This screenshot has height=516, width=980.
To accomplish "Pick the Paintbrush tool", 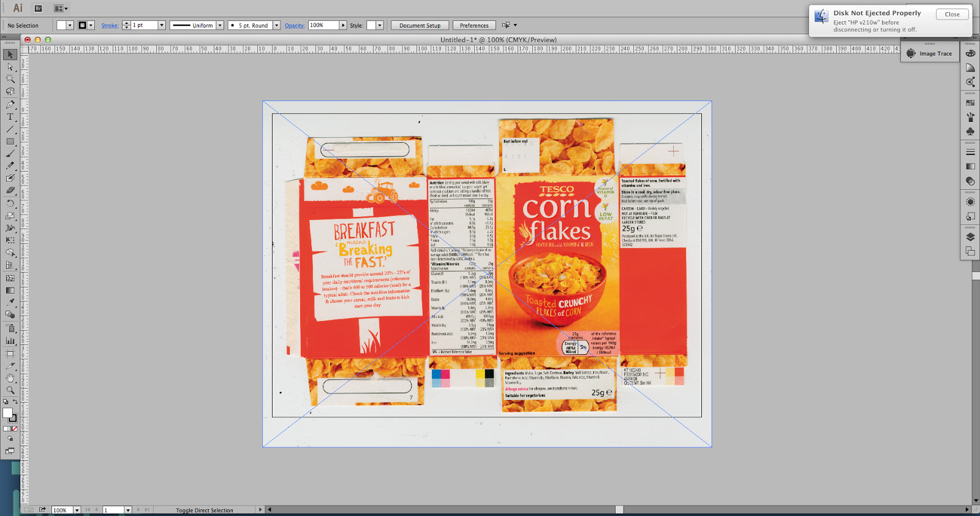I will (x=10, y=153).
